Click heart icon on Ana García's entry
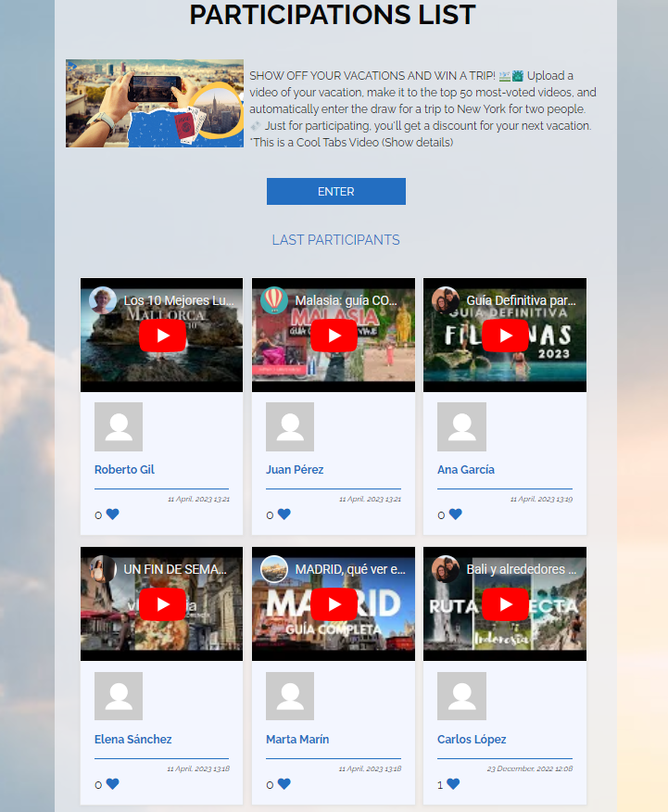Image resolution: width=668 pixels, height=812 pixels. click(456, 514)
